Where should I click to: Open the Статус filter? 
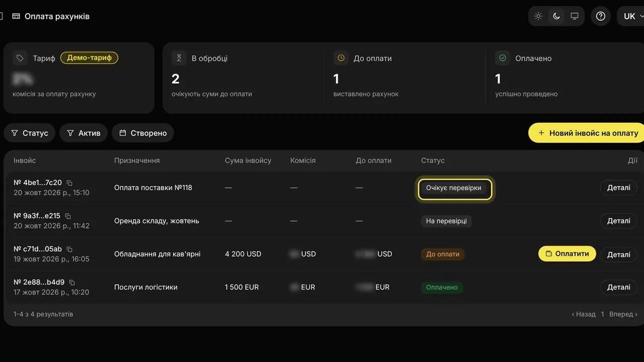(30, 133)
